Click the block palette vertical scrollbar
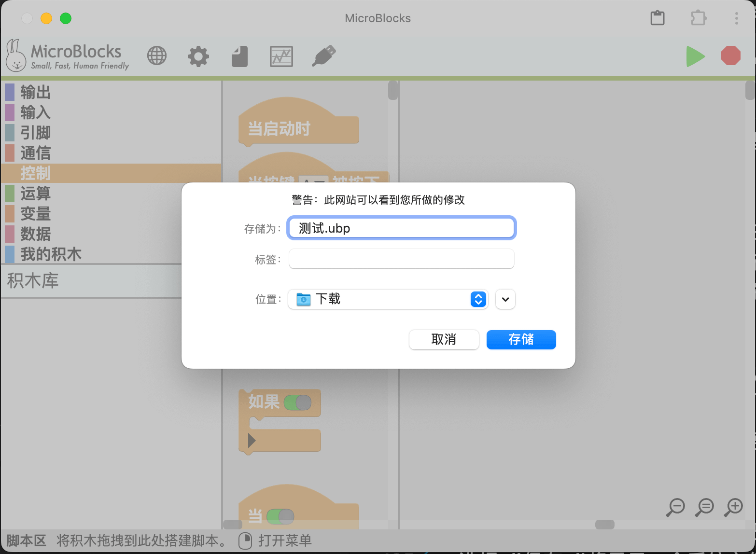 (393, 90)
